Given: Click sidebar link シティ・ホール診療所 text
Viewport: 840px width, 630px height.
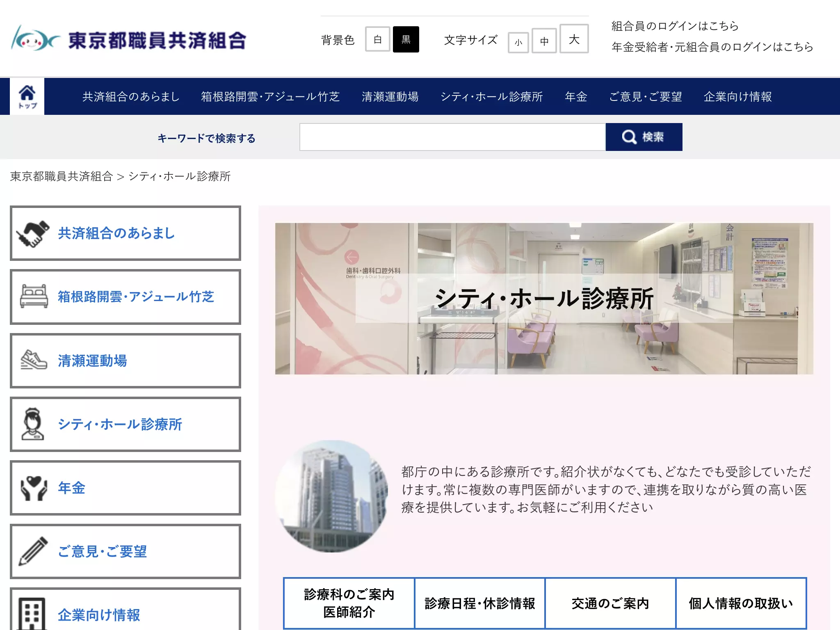Looking at the screenshot, I should [x=120, y=424].
